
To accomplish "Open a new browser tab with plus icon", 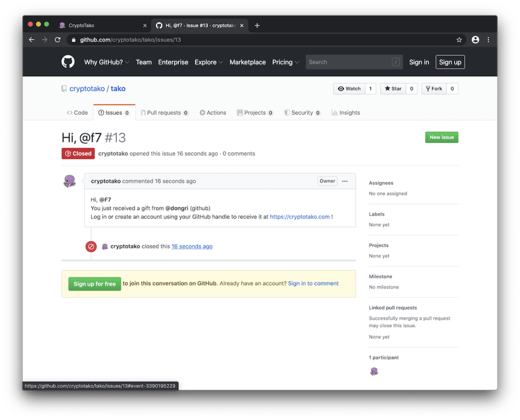I will (257, 25).
